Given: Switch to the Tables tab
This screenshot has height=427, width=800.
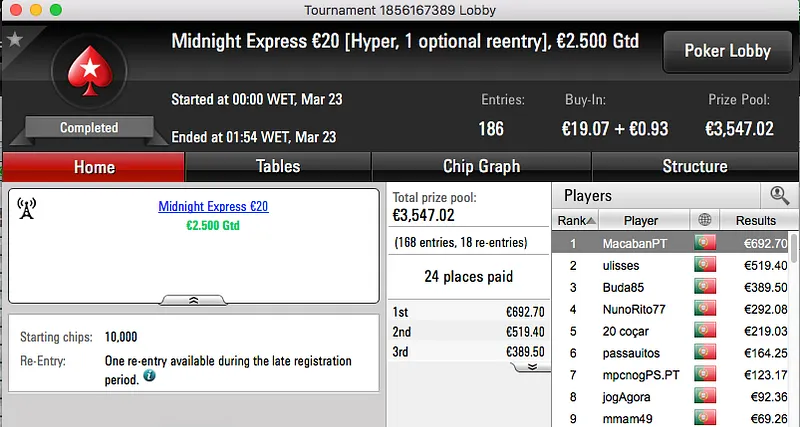Looking at the screenshot, I should tap(278, 167).
